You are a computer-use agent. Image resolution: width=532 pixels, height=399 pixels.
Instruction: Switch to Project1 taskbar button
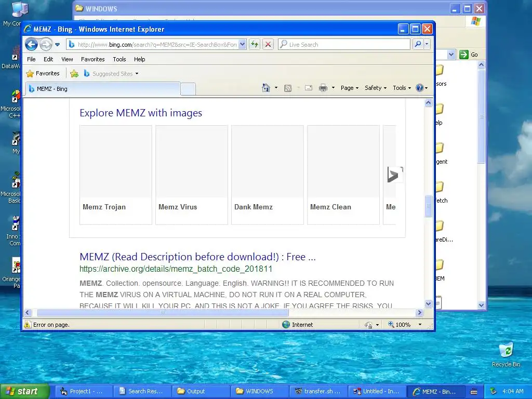[83, 391]
